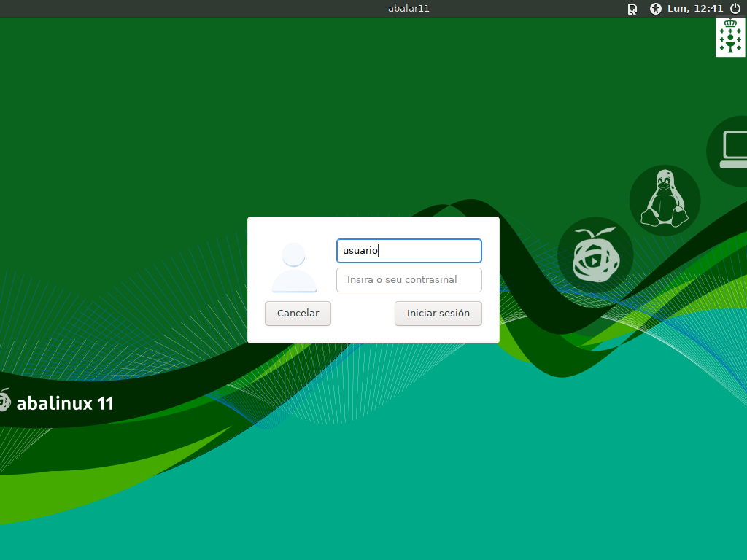Click the Tux penguin circle icon
Screen dimensions: 747x560
665,200
